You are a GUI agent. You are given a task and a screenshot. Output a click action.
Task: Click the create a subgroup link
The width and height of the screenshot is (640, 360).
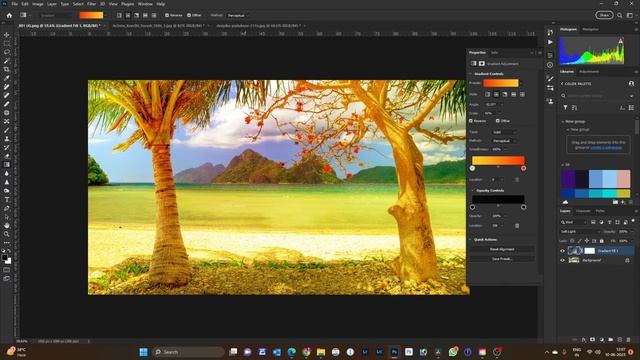tap(606, 147)
